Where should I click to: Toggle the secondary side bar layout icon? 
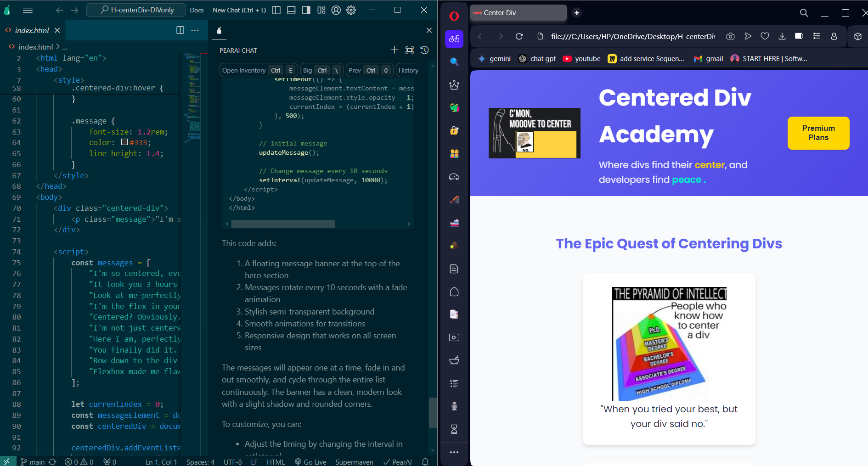(x=306, y=10)
